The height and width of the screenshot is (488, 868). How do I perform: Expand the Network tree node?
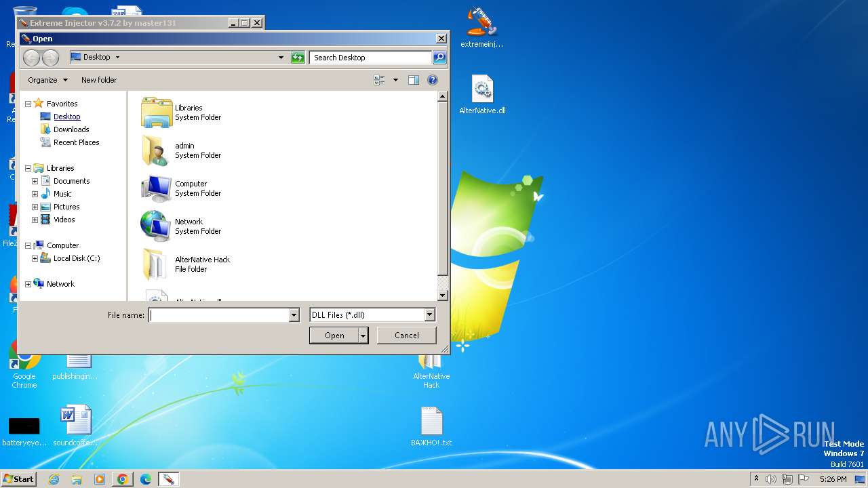click(28, 284)
